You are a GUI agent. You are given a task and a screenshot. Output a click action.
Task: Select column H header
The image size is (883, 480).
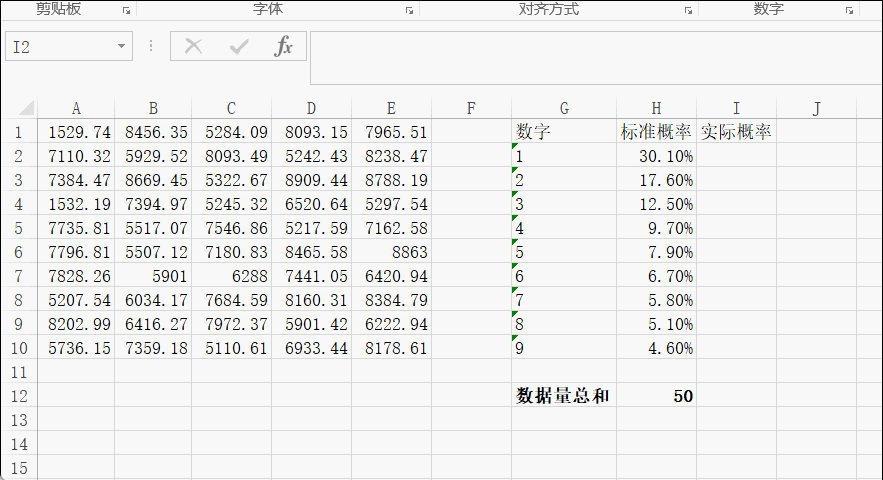pyautogui.click(x=656, y=108)
